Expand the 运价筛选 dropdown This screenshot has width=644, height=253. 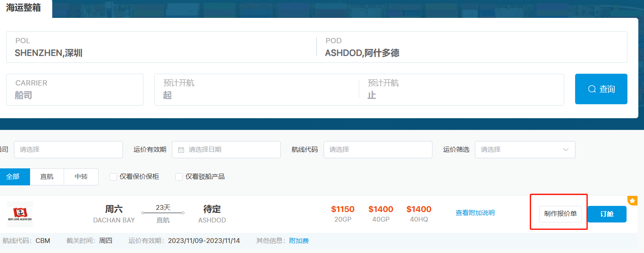pyautogui.click(x=525, y=150)
